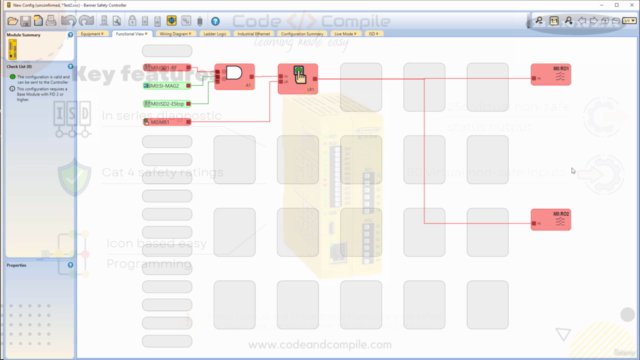Print the configuration using printer icon
Viewport: 640px width, 360px height.
click(51, 21)
